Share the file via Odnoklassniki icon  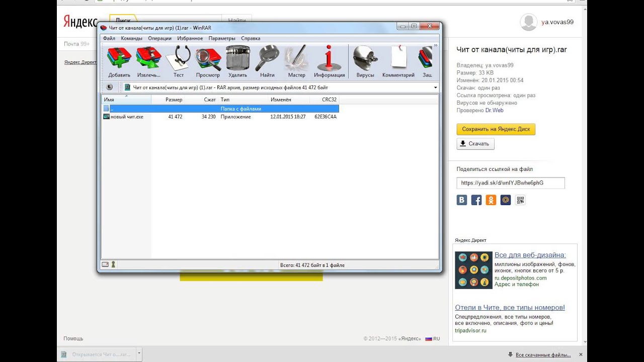pyautogui.click(x=491, y=200)
